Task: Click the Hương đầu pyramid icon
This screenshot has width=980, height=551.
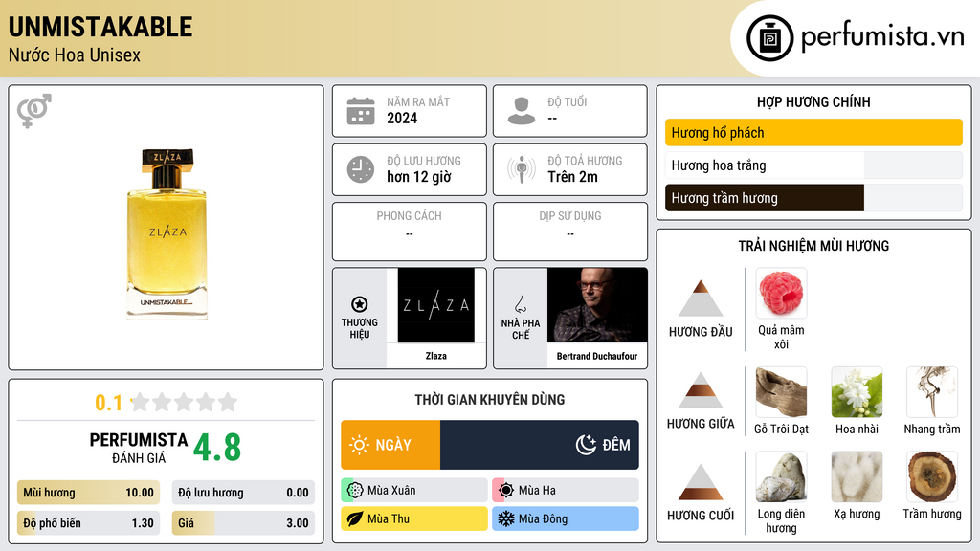Action: point(701,298)
